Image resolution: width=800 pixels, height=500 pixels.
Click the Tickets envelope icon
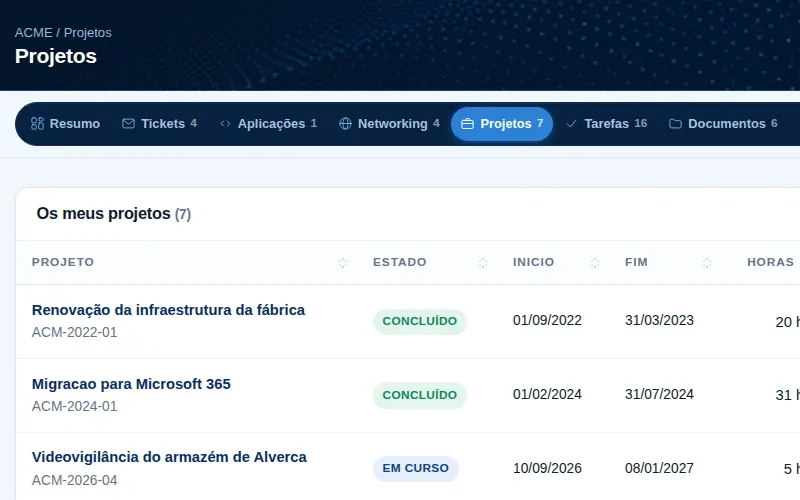click(x=129, y=123)
